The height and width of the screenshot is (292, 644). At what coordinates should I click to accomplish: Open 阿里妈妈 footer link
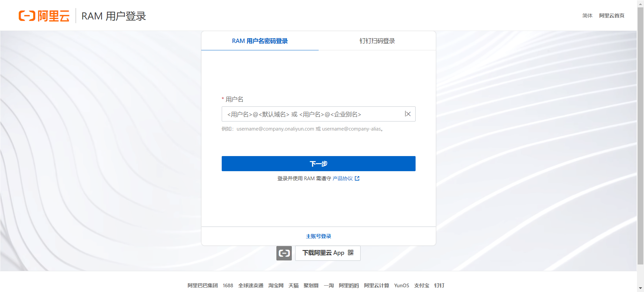click(x=349, y=286)
